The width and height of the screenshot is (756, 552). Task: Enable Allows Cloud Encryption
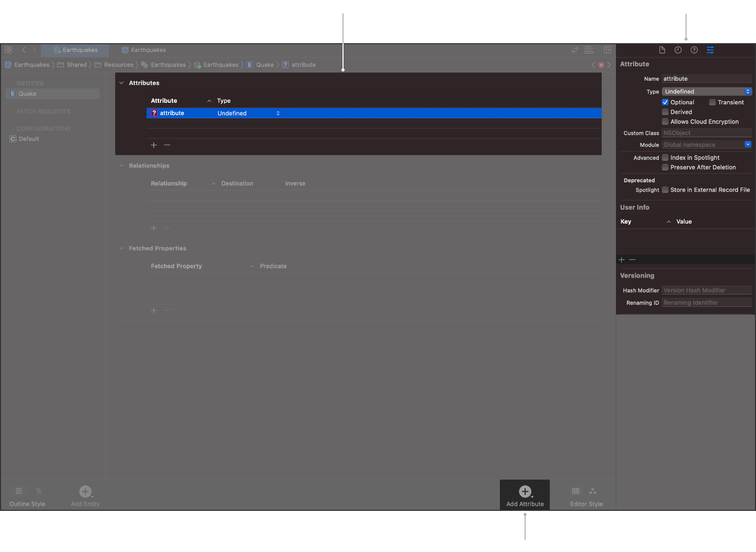click(665, 122)
